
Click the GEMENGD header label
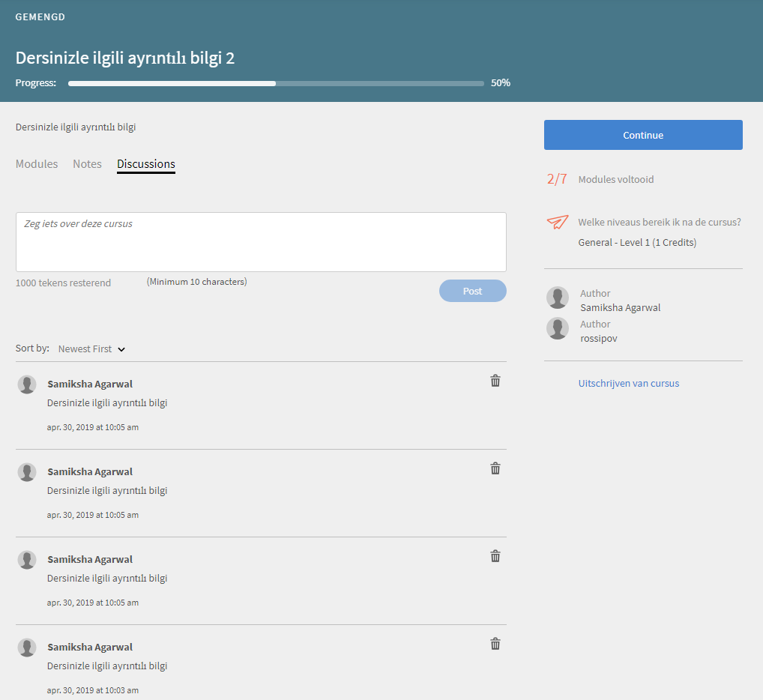[x=40, y=17]
